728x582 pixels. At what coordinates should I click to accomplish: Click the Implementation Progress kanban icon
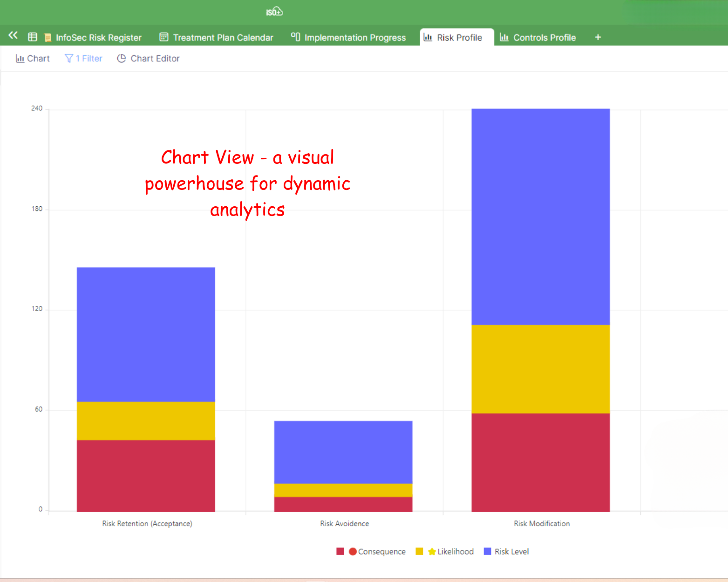295,37
